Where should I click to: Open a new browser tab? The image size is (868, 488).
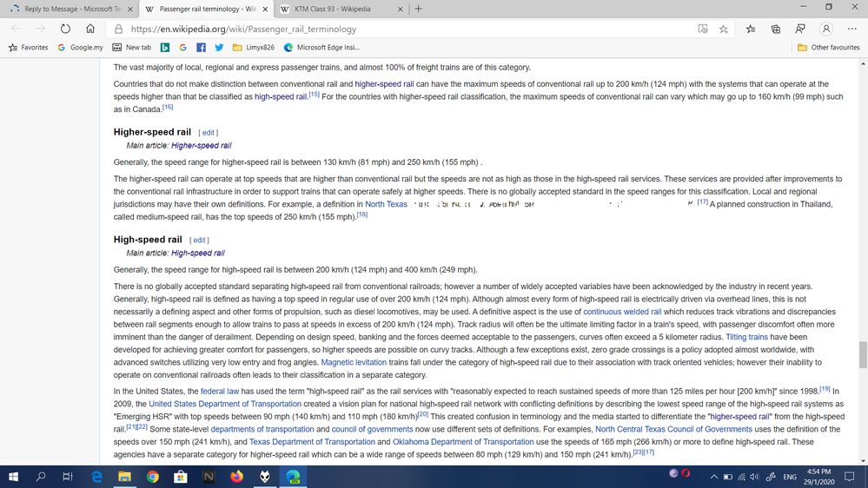click(x=419, y=9)
